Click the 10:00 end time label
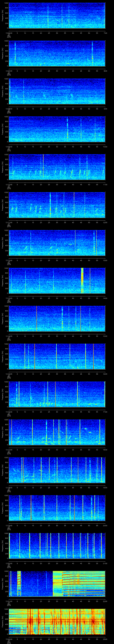The height and width of the screenshot is (644, 114). [105, 147]
